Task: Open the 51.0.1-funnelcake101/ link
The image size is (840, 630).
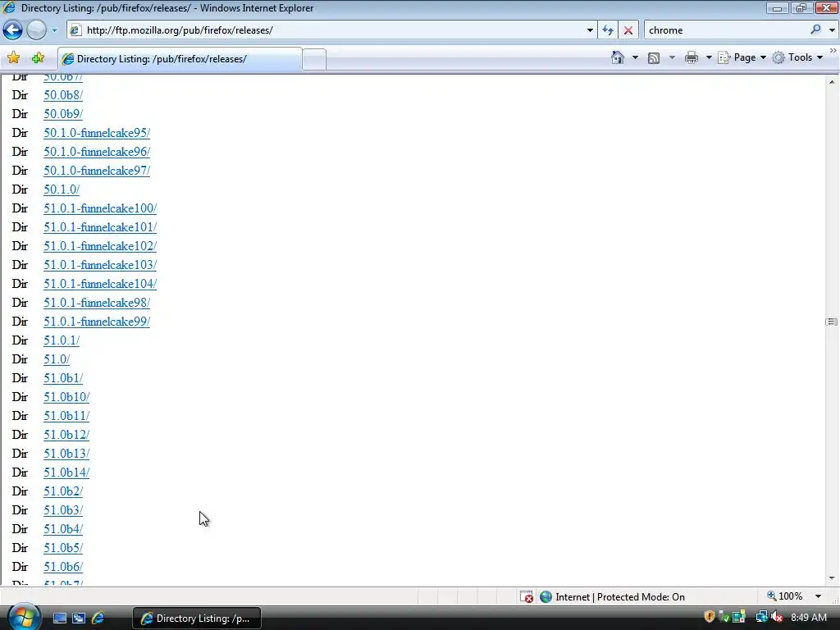Action: pyautogui.click(x=100, y=227)
